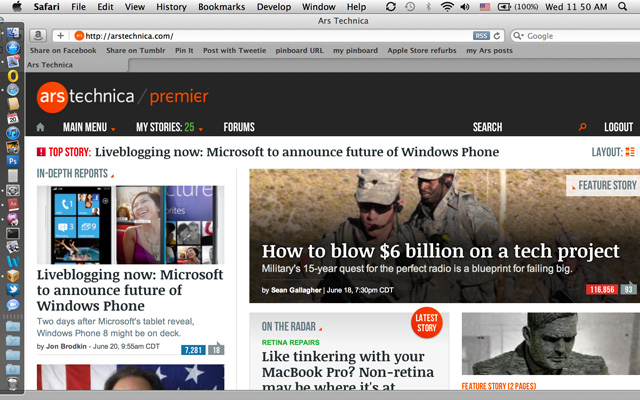Click the orange search magnifier icon
Screen dimensions: 640x400
point(582,127)
